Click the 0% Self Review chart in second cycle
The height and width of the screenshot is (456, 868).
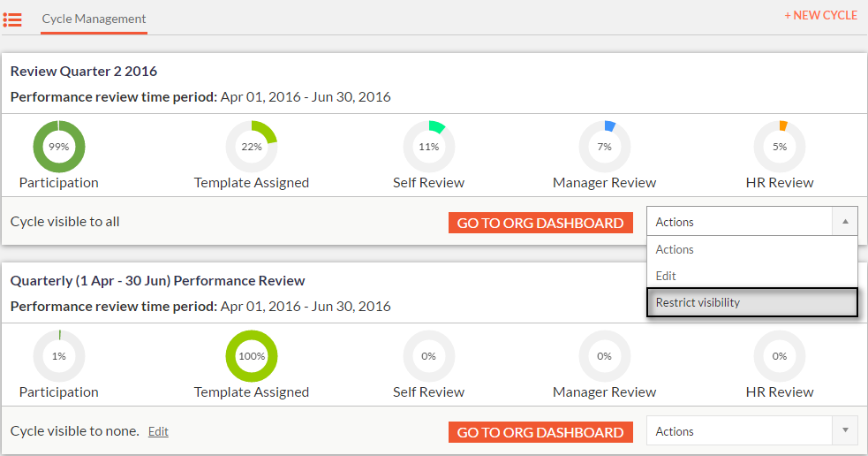click(x=428, y=356)
